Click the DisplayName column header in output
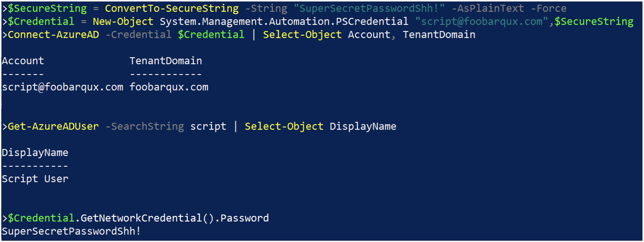The height and width of the screenshot is (242, 644). (35, 153)
